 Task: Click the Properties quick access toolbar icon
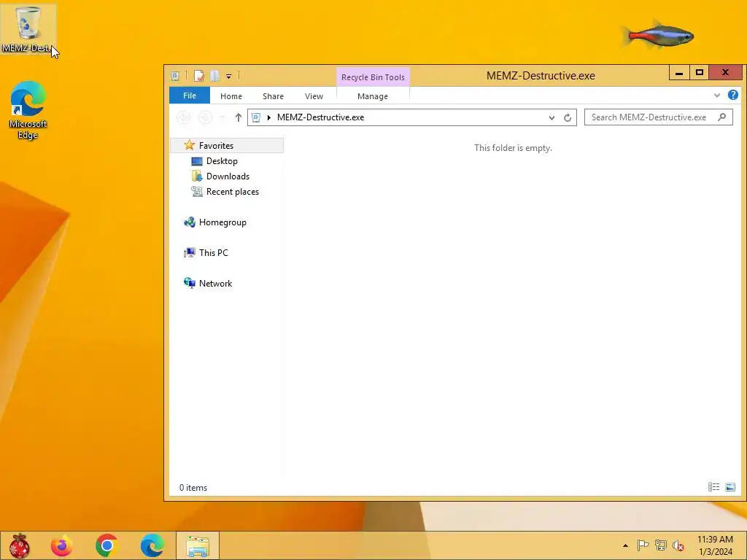click(198, 76)
